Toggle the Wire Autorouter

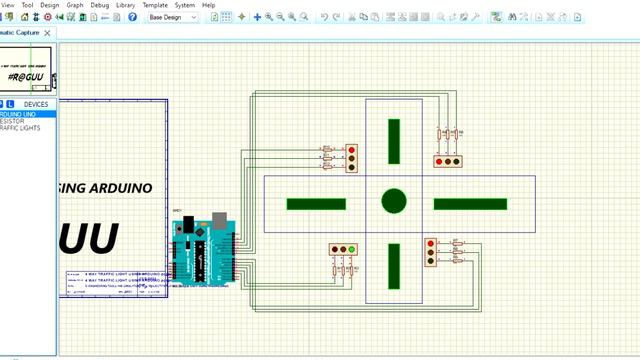click(x=496, y=17)
